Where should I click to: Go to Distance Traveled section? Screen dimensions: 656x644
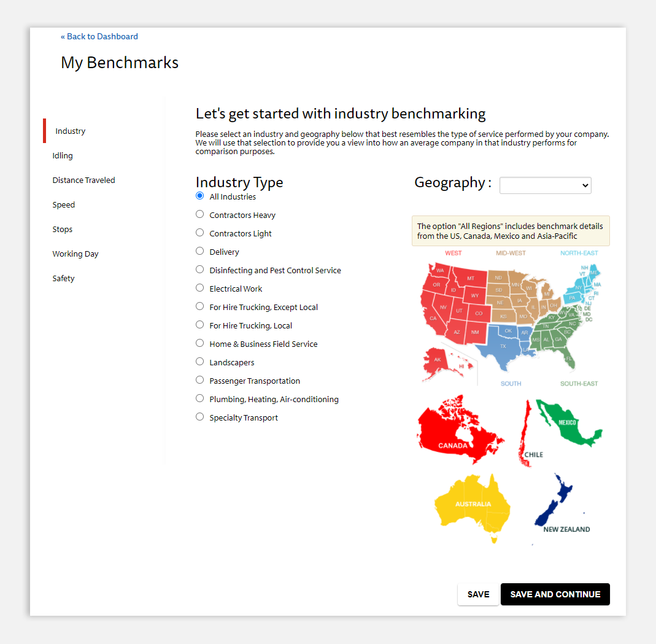pos(83,180)
